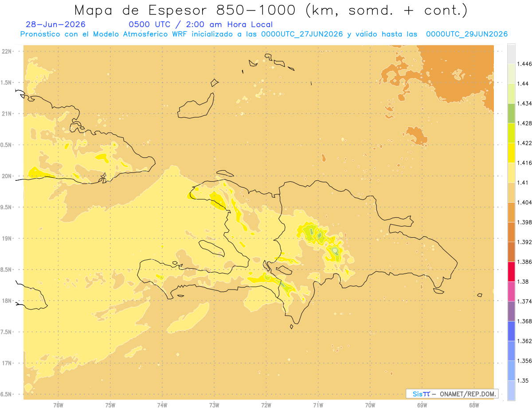Click the '76W' longitude label
The height and width of the screenshot is (411, 532).
58,405
